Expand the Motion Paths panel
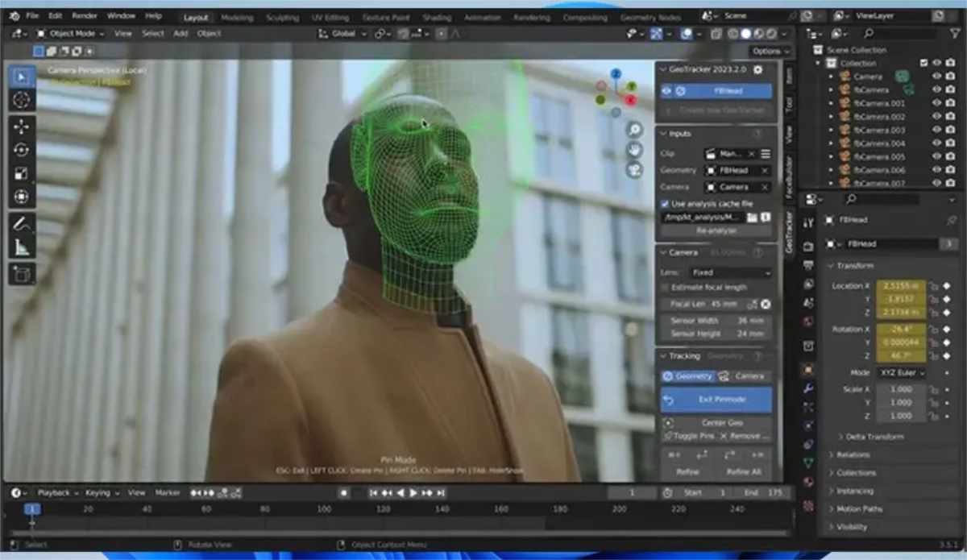Viewport: 967px width, 560px height. pyautogui.click(x=858, y=508)
